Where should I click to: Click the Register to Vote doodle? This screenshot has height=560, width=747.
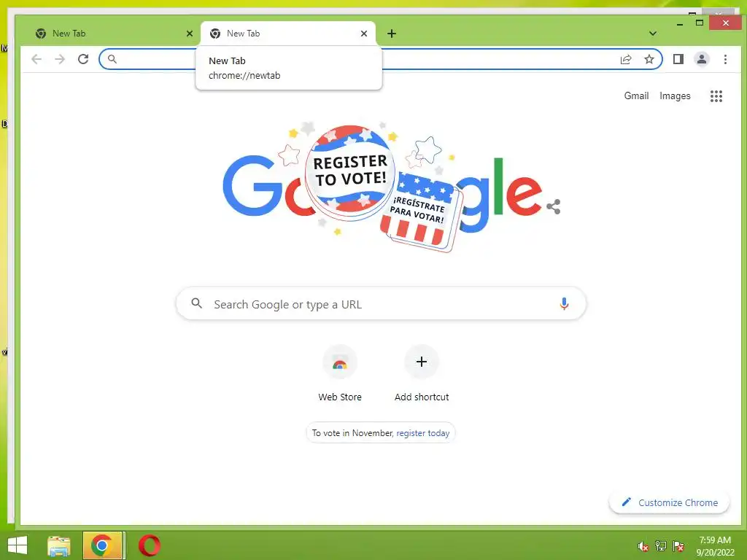pyautogui.click(x=381, y=187)
